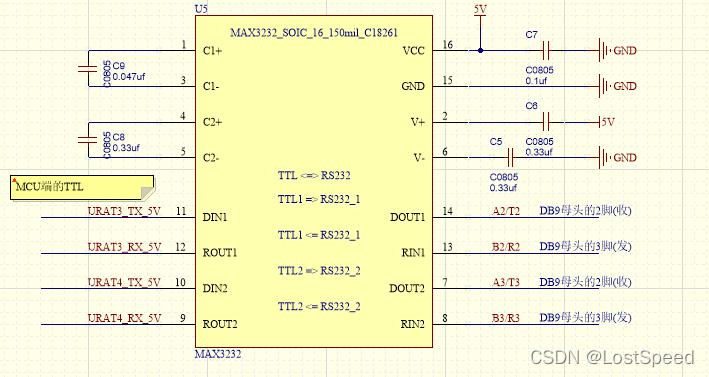The image size is (709, 377).
Task: Click the MAX3232_SOIC_16_150mil_C18261 component title
Action: 314,33
